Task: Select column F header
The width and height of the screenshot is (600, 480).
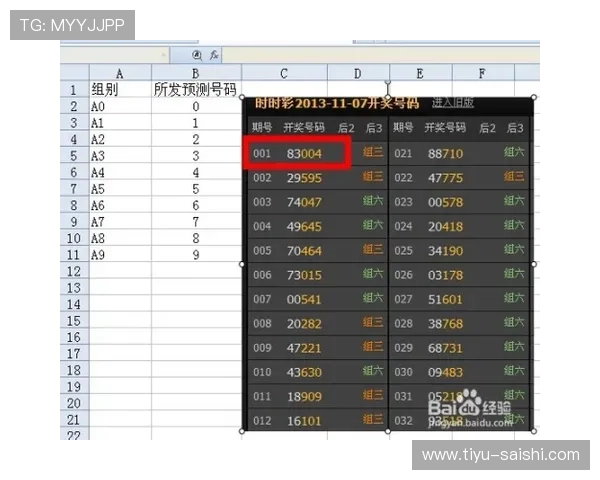Action: coord(483,73)
